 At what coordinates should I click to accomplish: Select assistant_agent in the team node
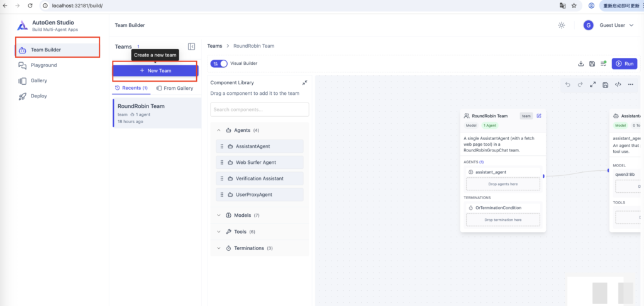pyautogui.click(x=503, y=172)
